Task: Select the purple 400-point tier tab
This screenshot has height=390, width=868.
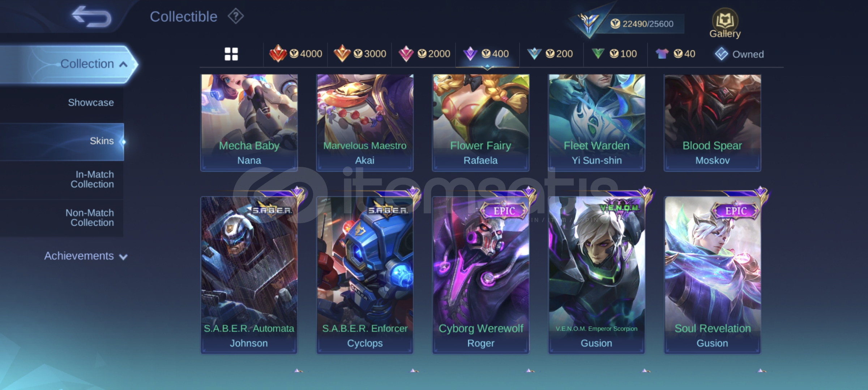Action: pos(487,54)
